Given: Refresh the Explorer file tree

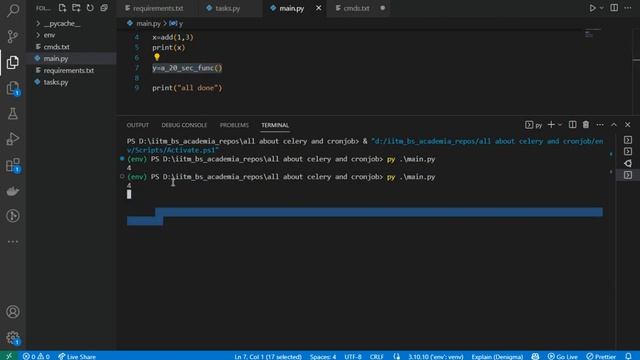Looking at the screenshot, I should [90, 8].
